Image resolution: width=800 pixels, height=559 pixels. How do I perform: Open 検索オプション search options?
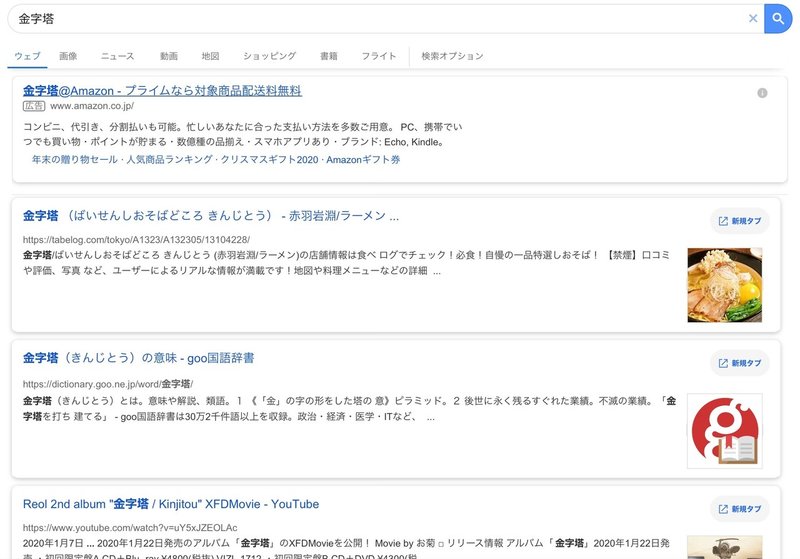pos(452,56)
